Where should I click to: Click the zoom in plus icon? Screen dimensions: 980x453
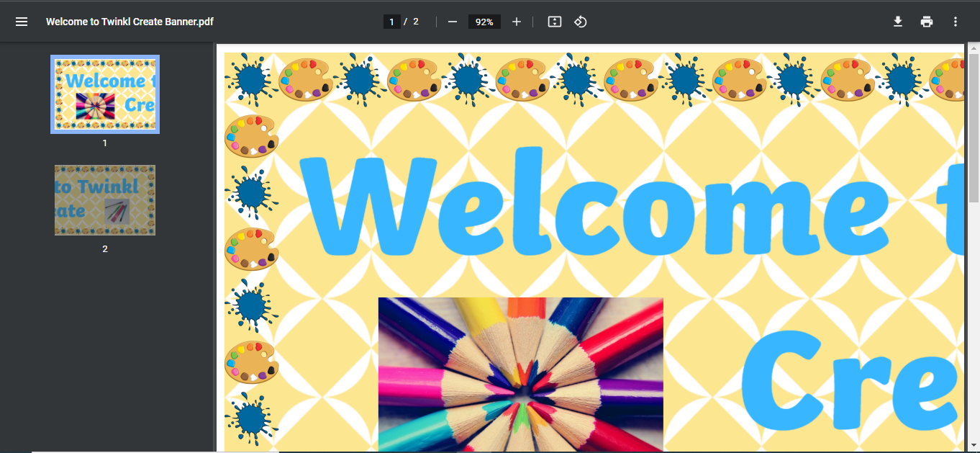point(517,22)
